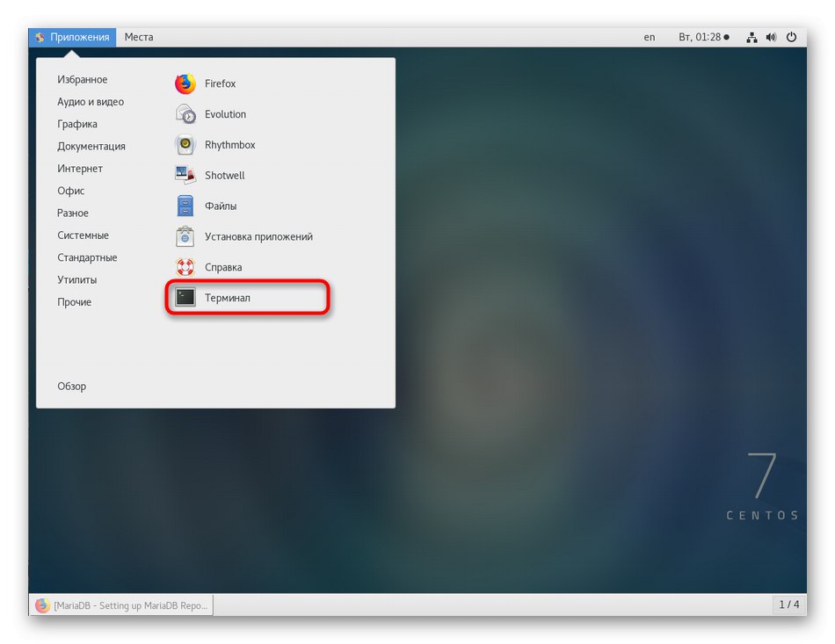The image size is (835, 644).
Task: Select the Утилиты category
Action: pyautogui.click(x=77, y=280)
